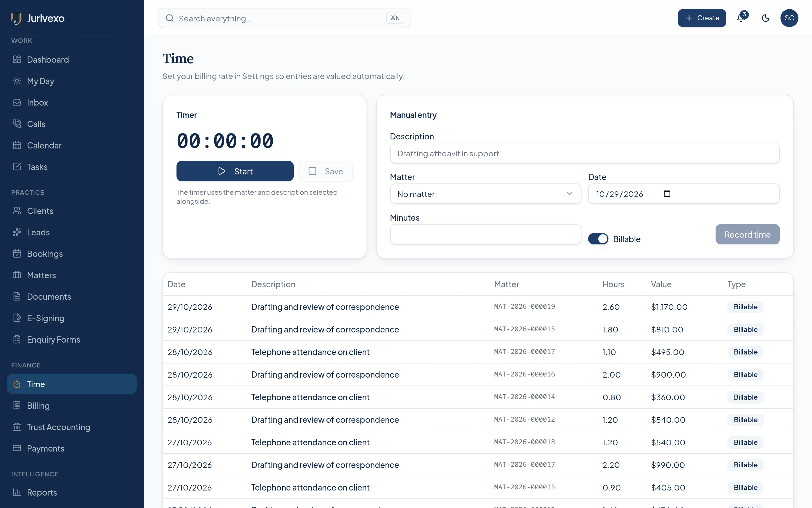Open SC user avatar menu
Screen dimensions: 812x508
click(789, 18)
